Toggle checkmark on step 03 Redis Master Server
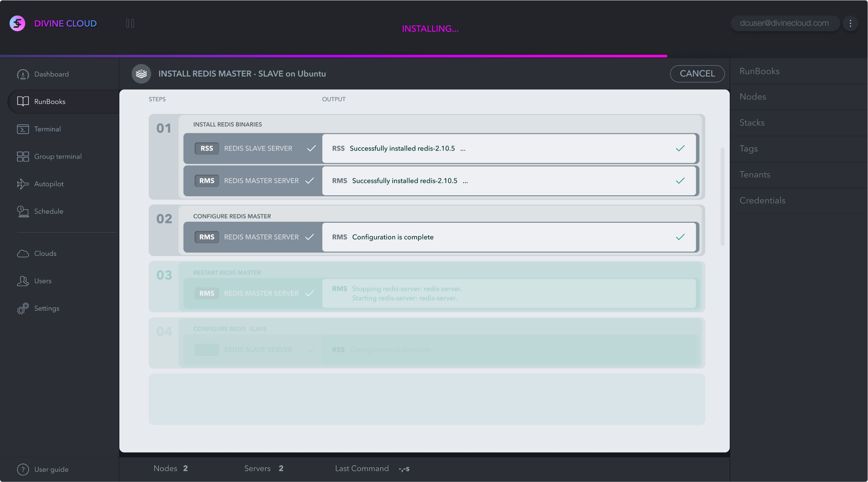This screenshot has width=868, height=482. click(x=310, y=293)
